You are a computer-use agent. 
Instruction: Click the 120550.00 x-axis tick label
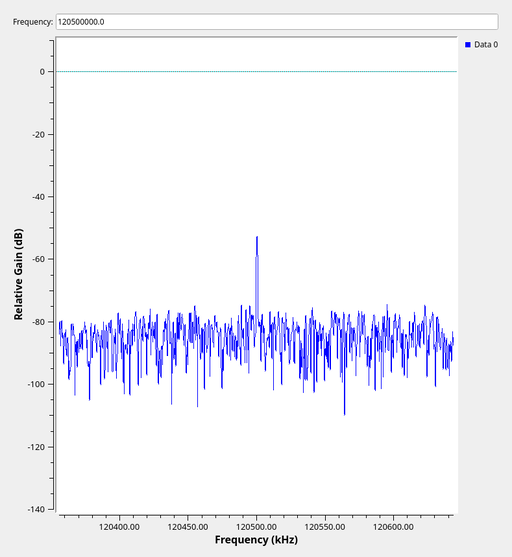325,526
